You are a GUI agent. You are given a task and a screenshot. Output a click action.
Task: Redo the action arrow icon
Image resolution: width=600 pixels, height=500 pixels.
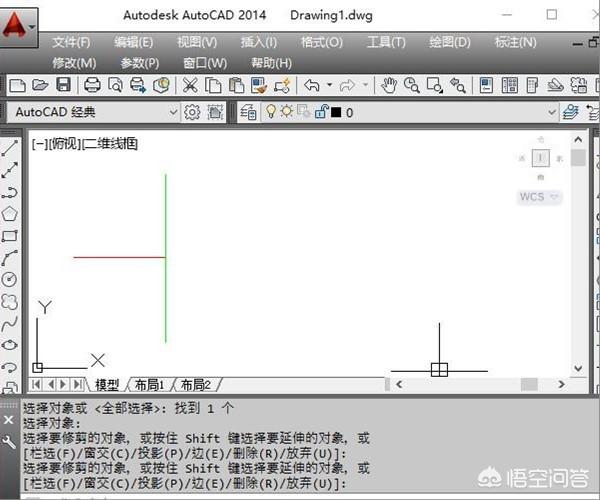point(347,85)
